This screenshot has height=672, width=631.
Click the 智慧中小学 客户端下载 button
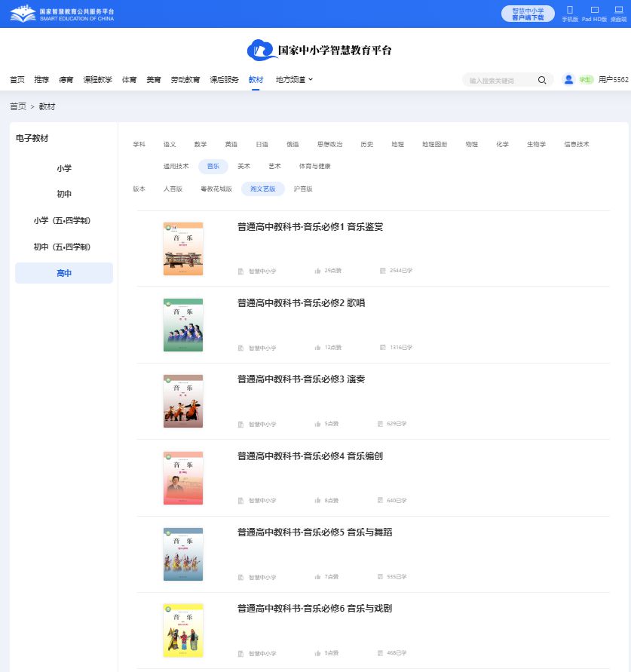(528, 14)
